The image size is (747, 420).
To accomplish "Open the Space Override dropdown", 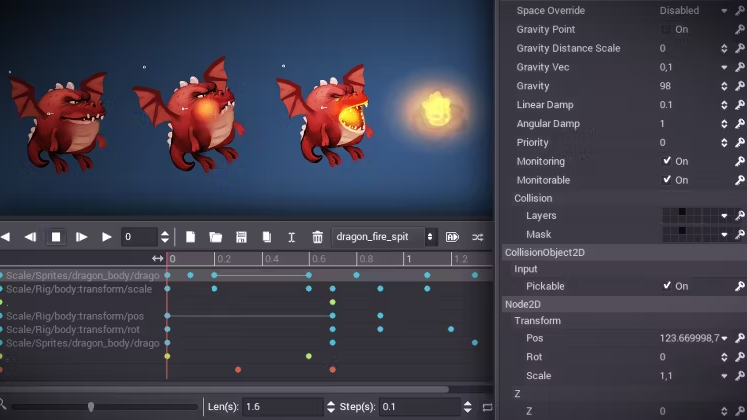I will (694, 10).
